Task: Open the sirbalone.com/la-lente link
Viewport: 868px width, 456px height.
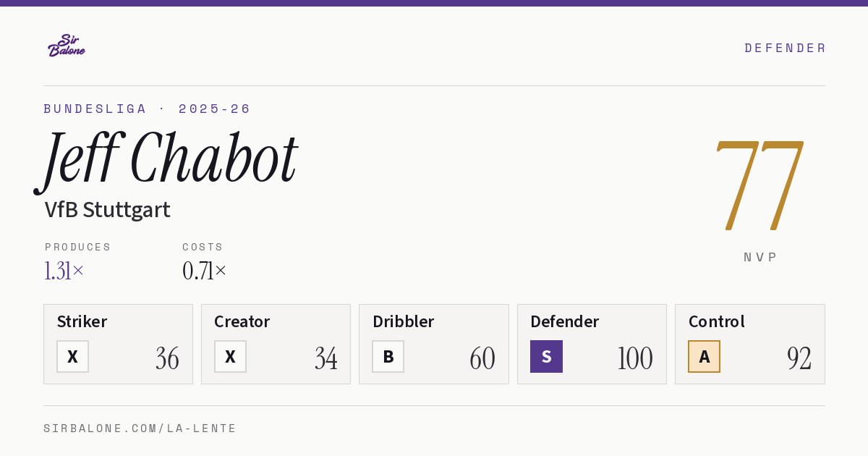Action: pyautogui.click(x=140, y=428)
